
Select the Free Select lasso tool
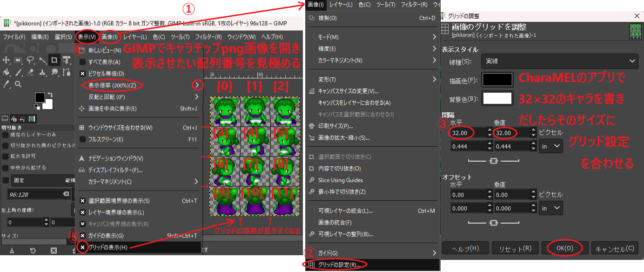(x=30, y=60)
